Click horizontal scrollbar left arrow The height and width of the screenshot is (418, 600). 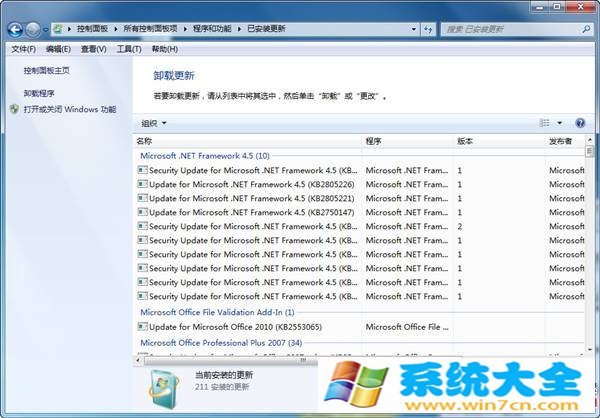click(x=138, y=360)
